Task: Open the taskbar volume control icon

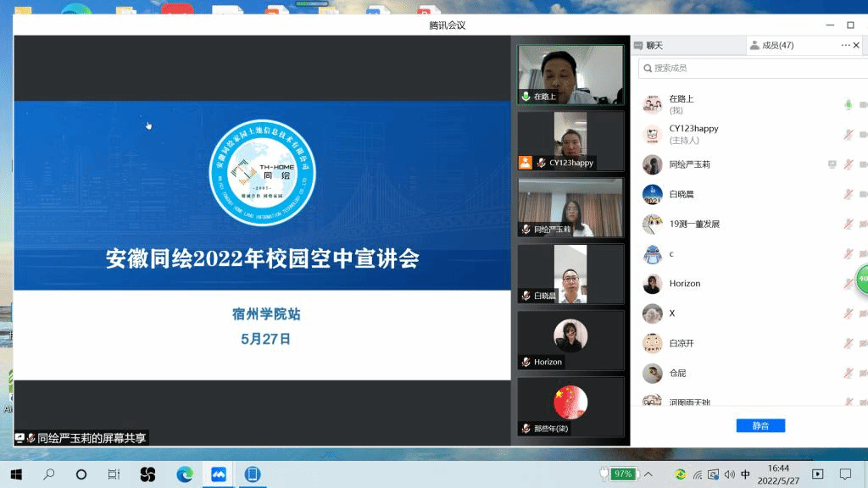Action: pyautogui.click(x=729, y=474)
